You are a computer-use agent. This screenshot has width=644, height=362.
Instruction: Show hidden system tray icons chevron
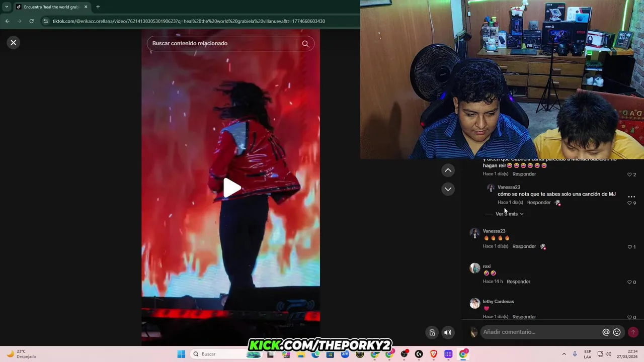pyautogui.click(x=564, y=354)
